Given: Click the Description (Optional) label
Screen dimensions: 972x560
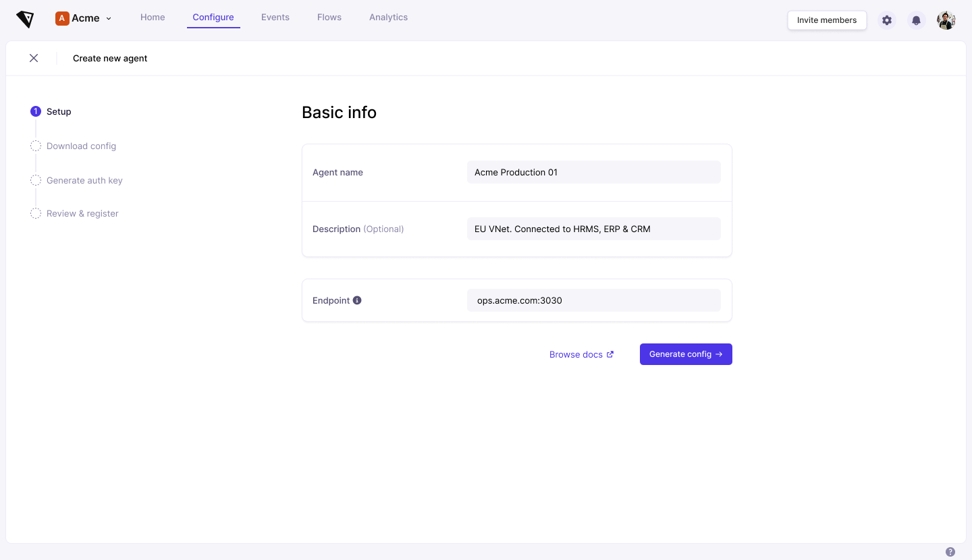Looking at the screenshot, I should (358, 229).
